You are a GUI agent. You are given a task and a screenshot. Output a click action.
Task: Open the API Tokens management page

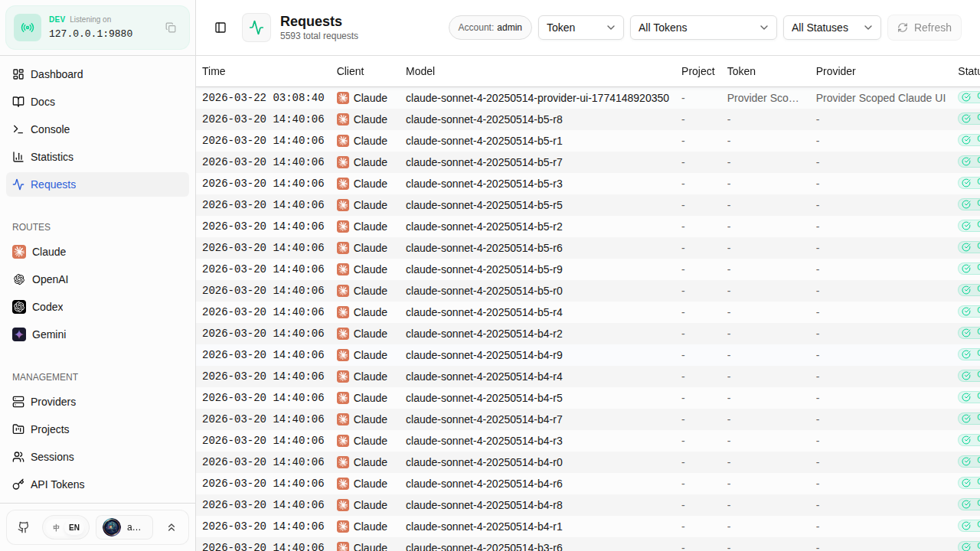[x=57, y=484]
